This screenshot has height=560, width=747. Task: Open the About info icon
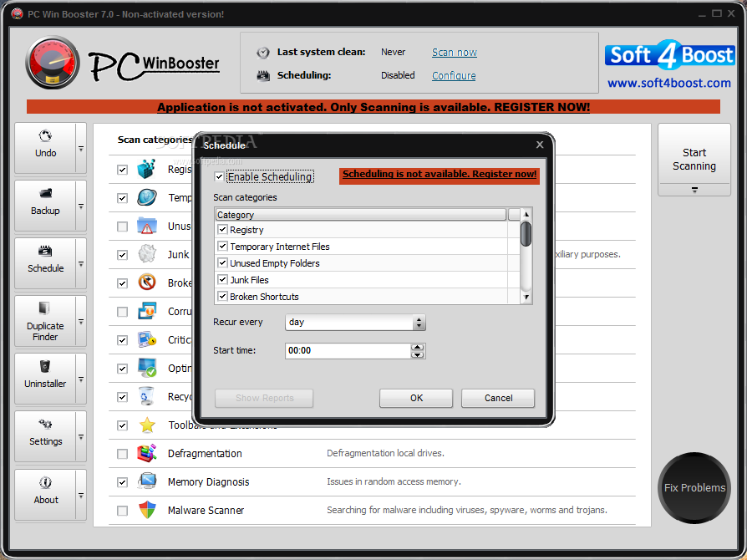[x=46, y=482]
